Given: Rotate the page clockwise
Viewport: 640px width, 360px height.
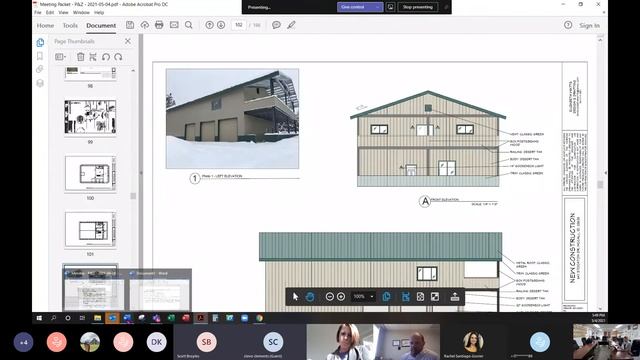Looking at the screenshot, I should click(x=118, y=57).
